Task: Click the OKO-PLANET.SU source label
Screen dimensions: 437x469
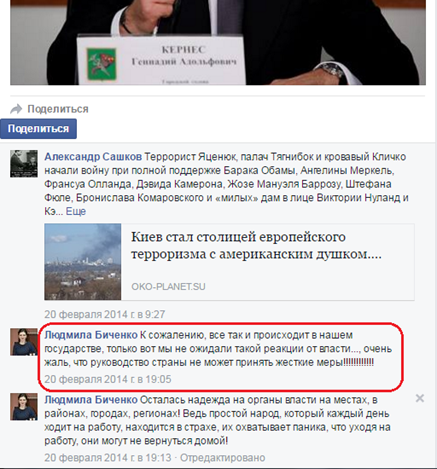Action: pos(168,287)
